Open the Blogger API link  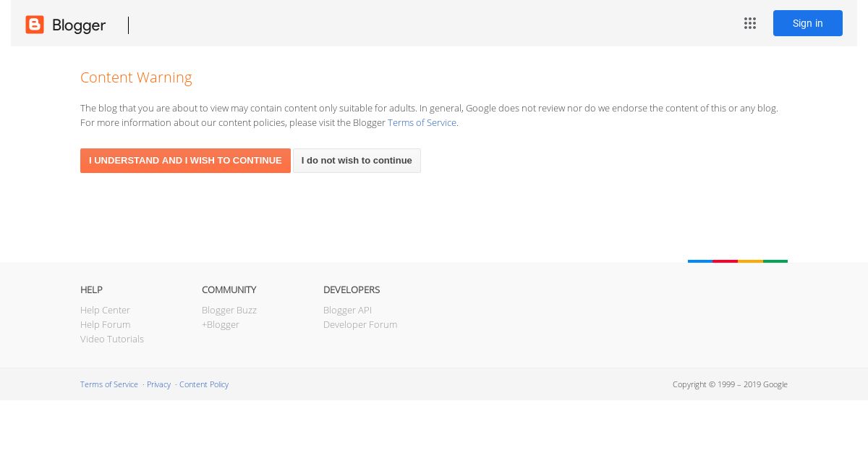[x=347, y=310]
